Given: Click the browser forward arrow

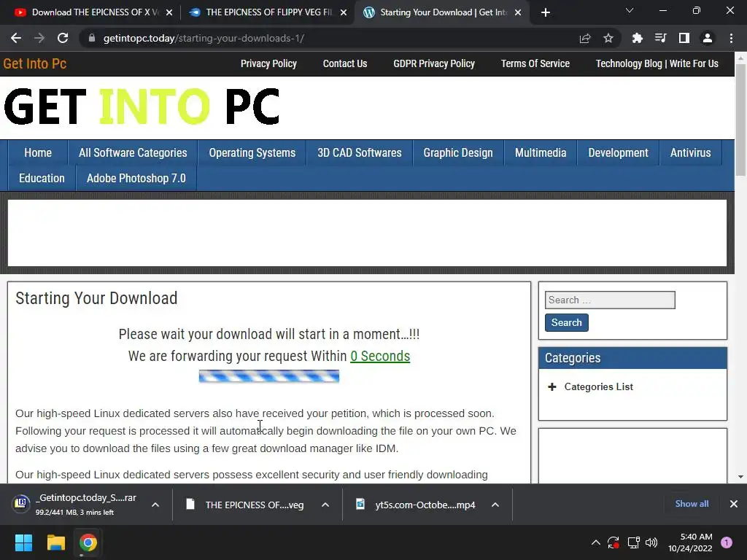Looking at the screenshot, I should point(39,38).
